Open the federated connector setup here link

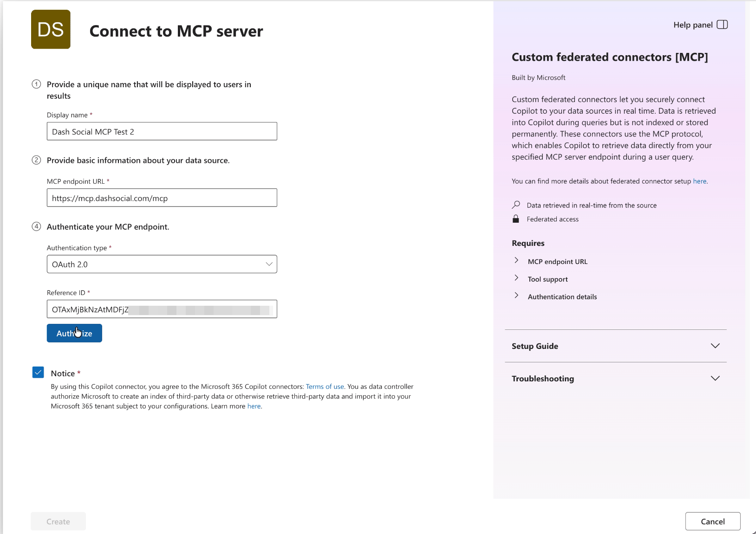click(699, 181)
